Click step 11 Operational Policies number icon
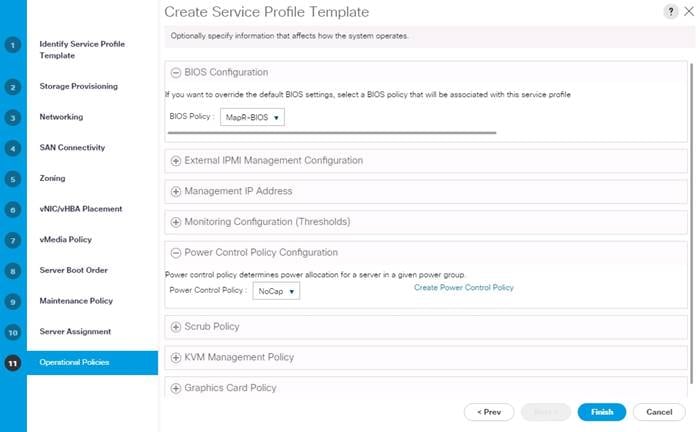The width and height of the screenshot is (700, 432). (x=12, y=363)
